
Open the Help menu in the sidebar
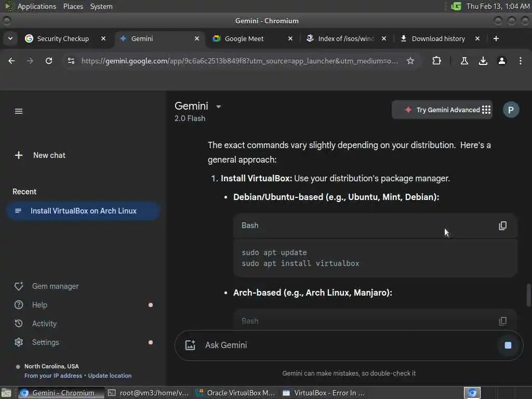pos(31,304)
